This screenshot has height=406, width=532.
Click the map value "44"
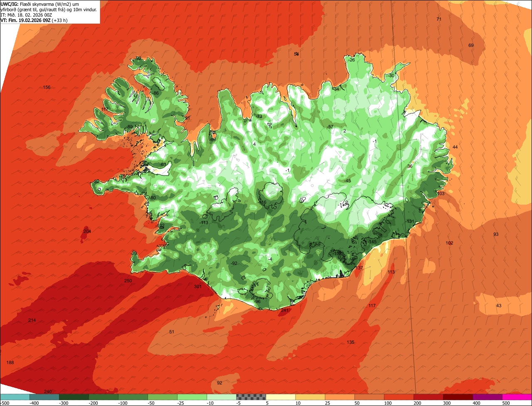(x=455, y=147)
